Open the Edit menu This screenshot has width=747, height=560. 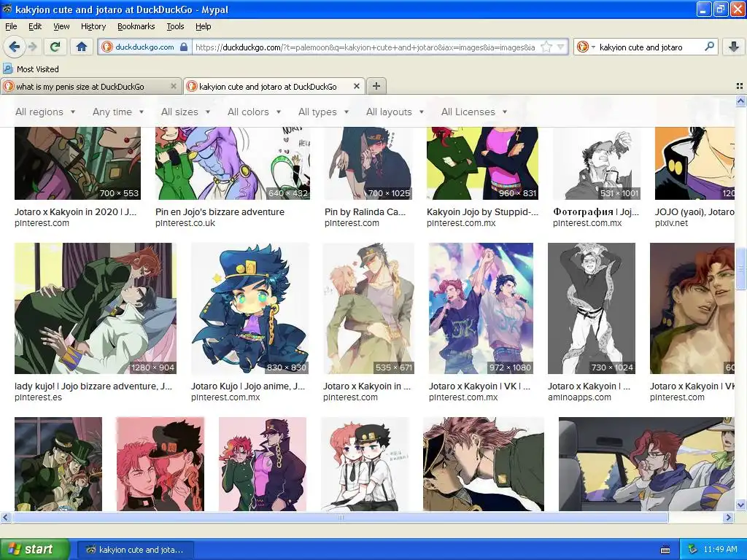tap(35, 26)
